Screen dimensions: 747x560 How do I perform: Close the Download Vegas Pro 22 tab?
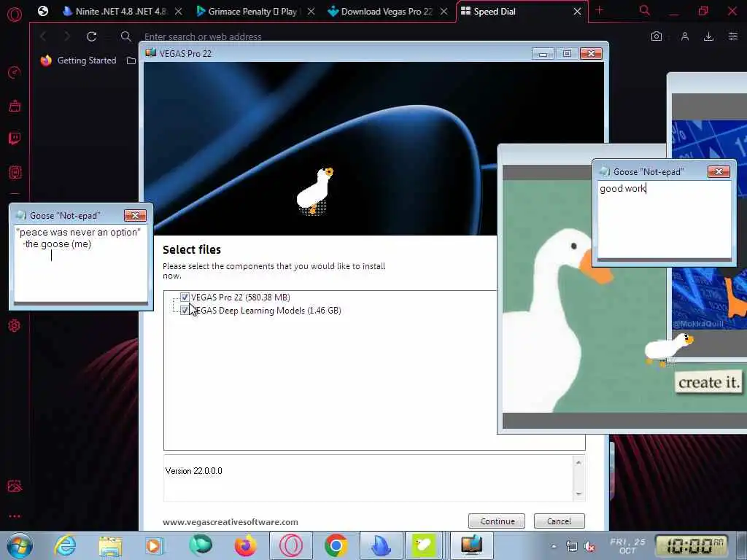[444, 12]
